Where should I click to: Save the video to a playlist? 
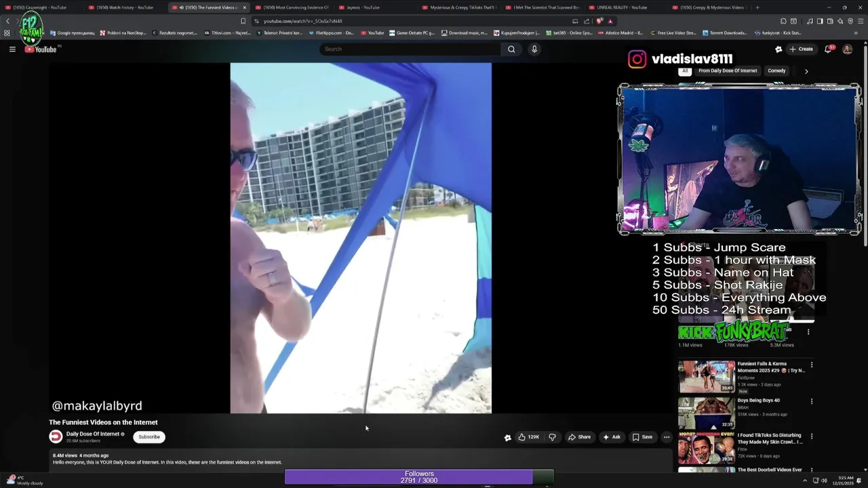(x=642, y=437)
